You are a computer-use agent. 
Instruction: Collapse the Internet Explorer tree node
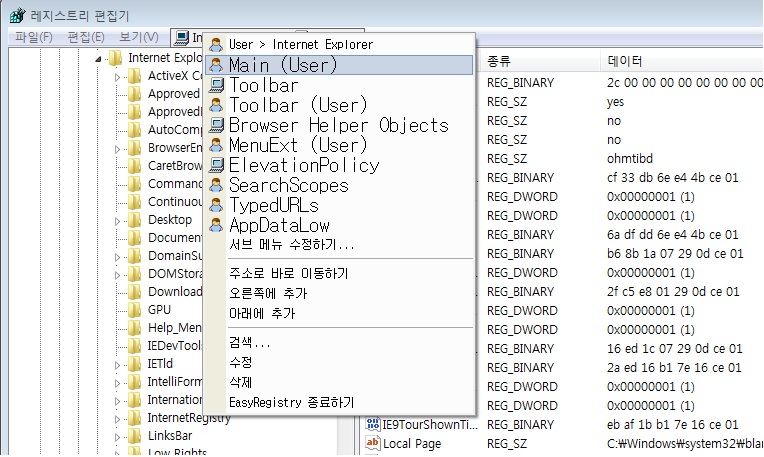coord(99,58)
